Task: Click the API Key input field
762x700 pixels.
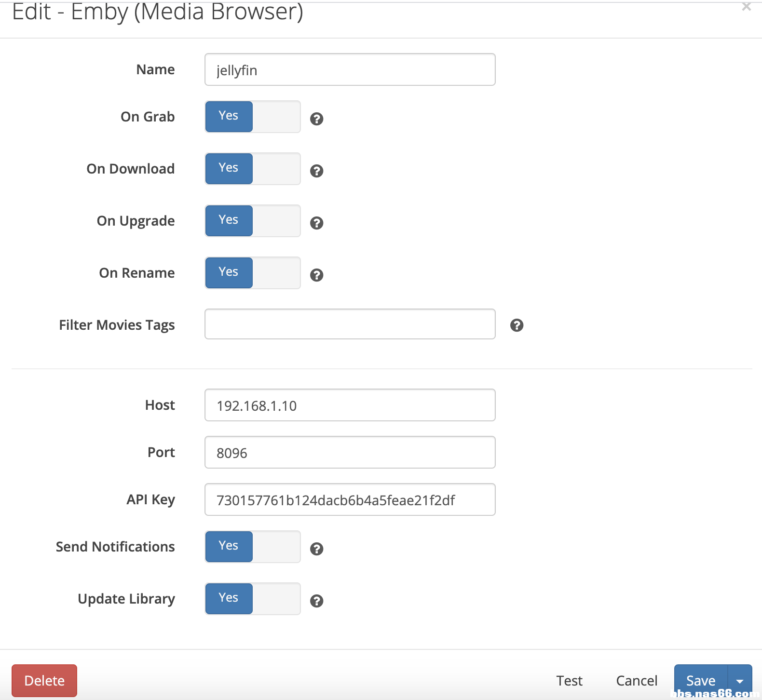Action: [350, 499]
